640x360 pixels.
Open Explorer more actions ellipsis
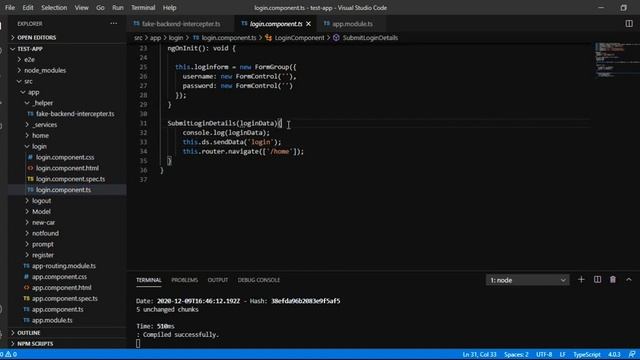click(x=113, y=24)
